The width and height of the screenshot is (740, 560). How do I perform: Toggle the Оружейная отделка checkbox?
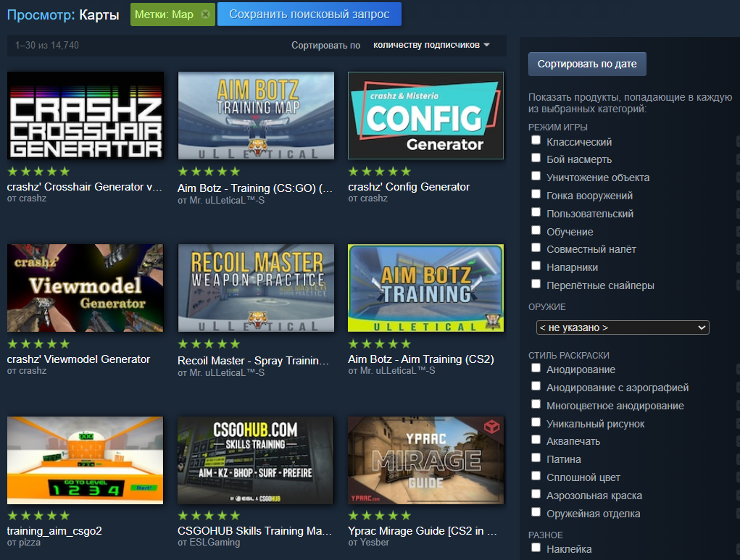536,511
